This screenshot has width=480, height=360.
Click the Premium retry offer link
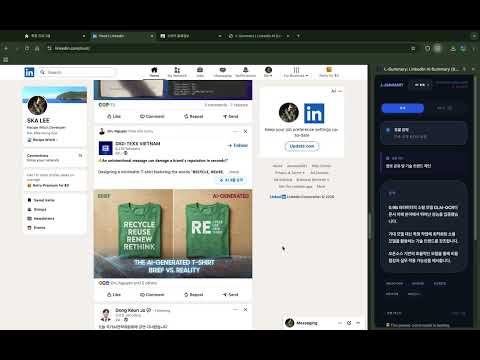329,72
